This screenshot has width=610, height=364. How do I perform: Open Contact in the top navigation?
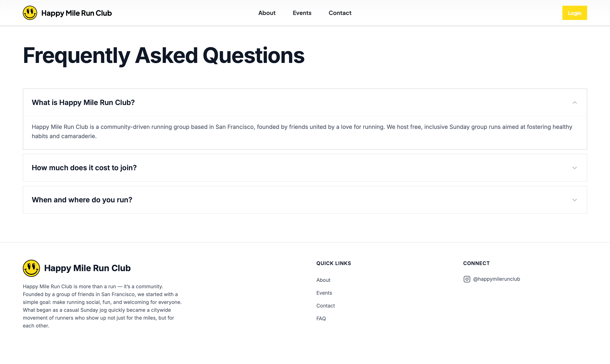tap(340, 13)
